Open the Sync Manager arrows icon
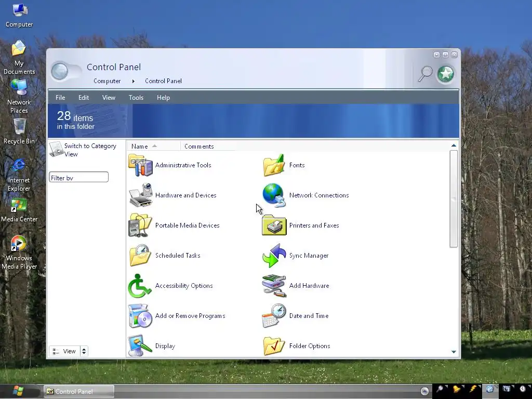 pos(274,256)
